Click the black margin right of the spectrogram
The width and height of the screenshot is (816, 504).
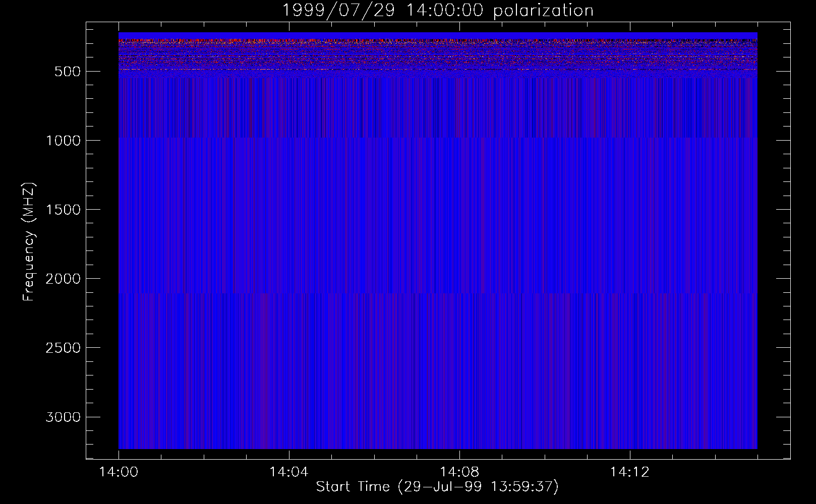pos(773,242)
